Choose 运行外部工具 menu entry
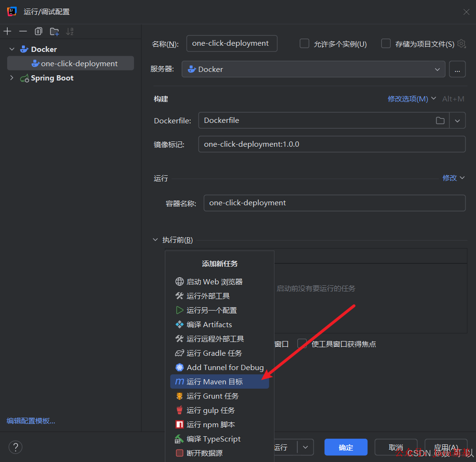The width and height of the screenshot is (476, 462). tap(220, 296)
